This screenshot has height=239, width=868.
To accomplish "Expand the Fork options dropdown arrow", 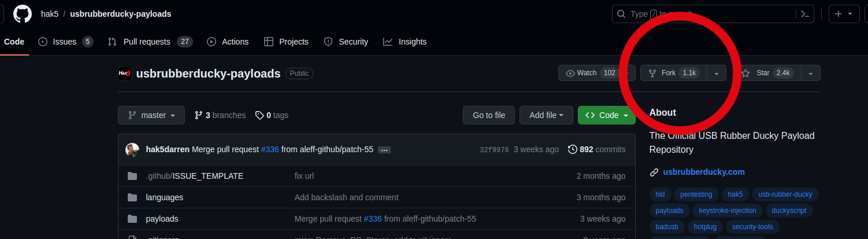I will click(717, 73).
